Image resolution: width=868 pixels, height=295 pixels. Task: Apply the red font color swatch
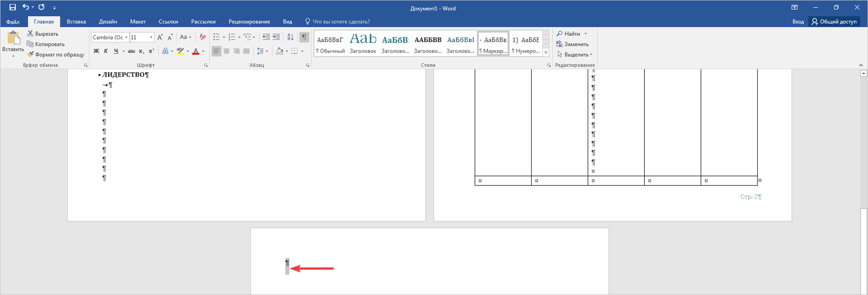(196, 51)
